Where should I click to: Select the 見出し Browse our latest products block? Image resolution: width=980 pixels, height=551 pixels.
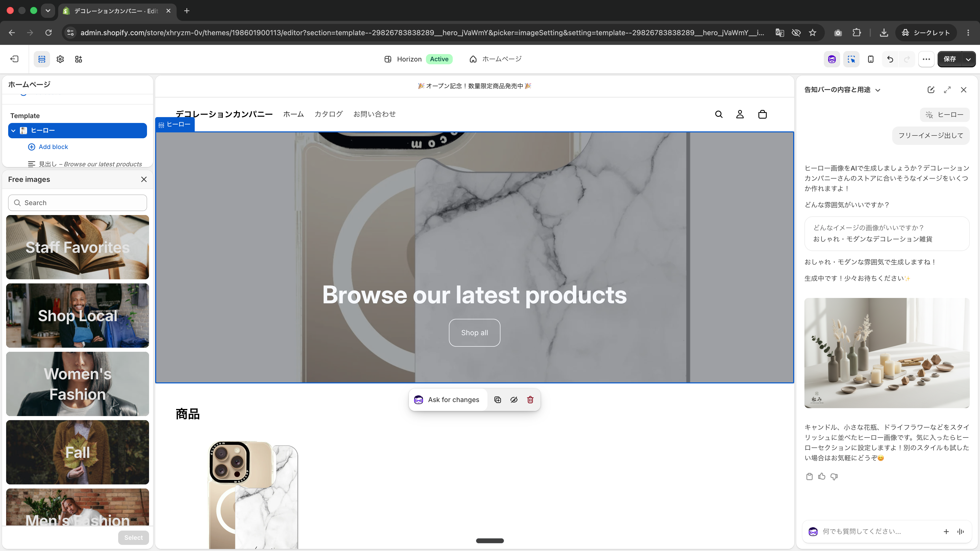[85, 164]
